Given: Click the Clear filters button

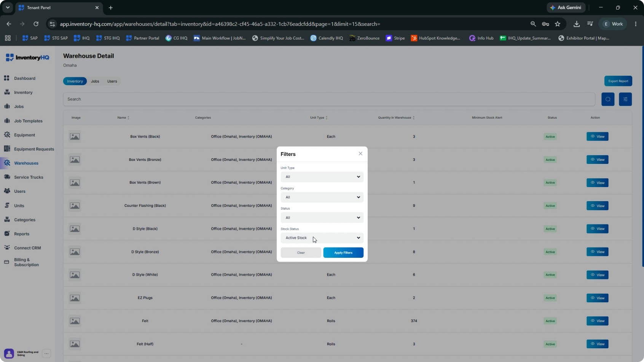Looking at the screenshot, I should coord(301,253).
